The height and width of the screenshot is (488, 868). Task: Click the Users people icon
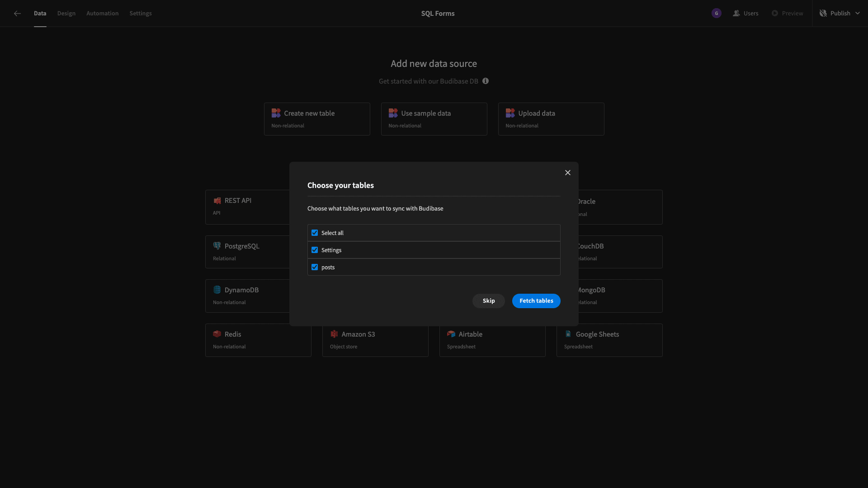click(736, 14)
